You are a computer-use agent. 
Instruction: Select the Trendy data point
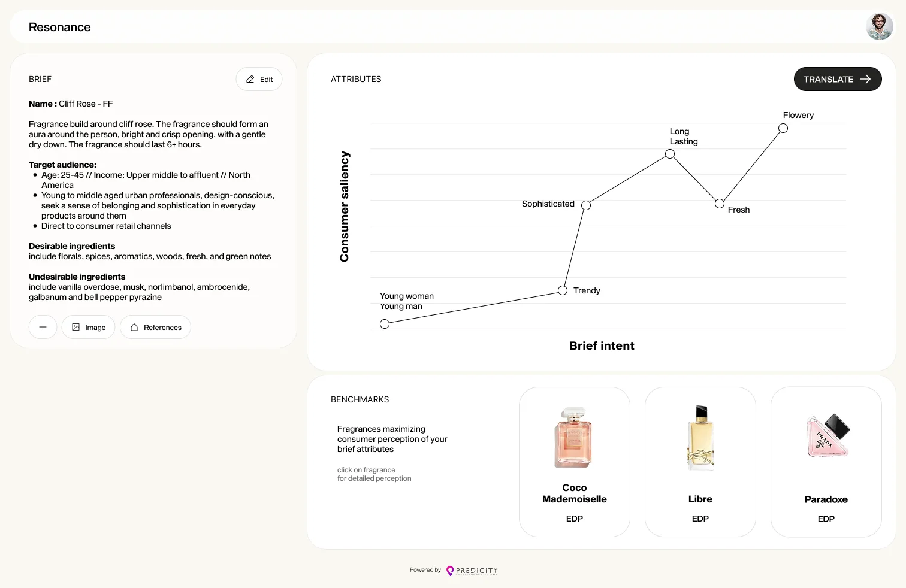click(563, 290)
